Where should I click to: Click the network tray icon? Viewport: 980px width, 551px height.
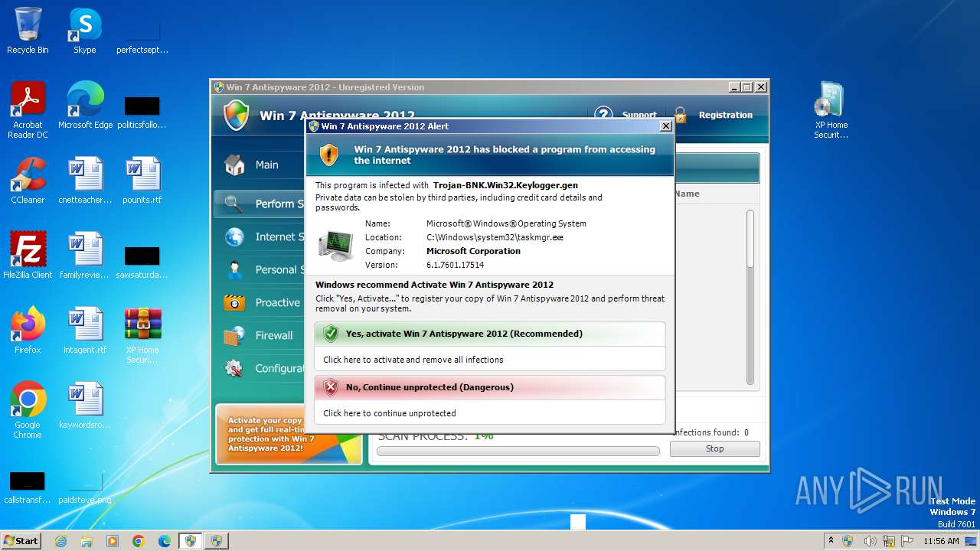888,541
